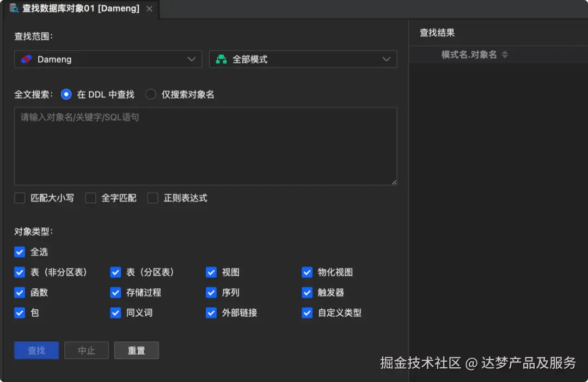Viewport: 588px width, 382px height.
Task: Uncheck the 自定义类型 checkbox
Action: (307, 313)
